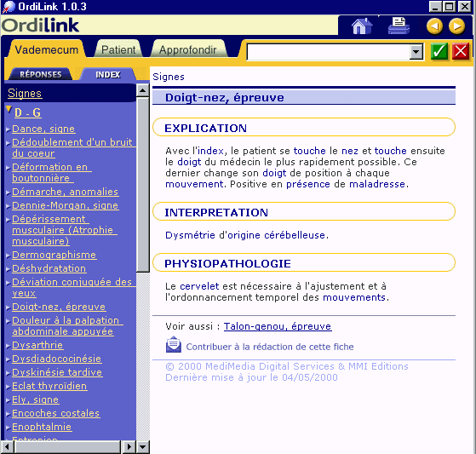
Task: Click the OrdiLink title bar app icon
Action: click(9, 7)
